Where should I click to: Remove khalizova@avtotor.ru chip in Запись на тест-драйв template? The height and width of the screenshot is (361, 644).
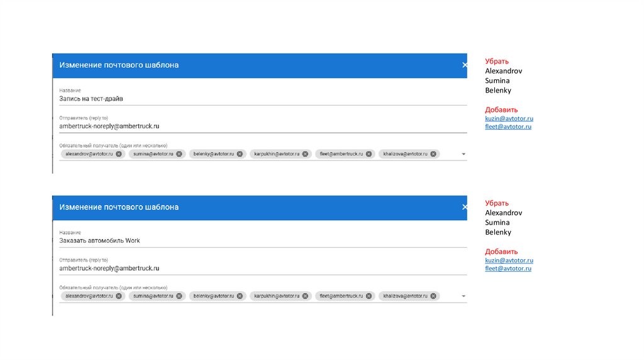pyautogui.click(x=433, y=154)
